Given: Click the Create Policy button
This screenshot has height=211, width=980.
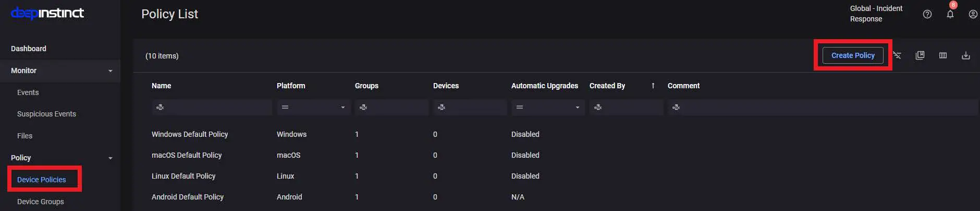Looking at the screenshot, I should [x=853, y=55].
